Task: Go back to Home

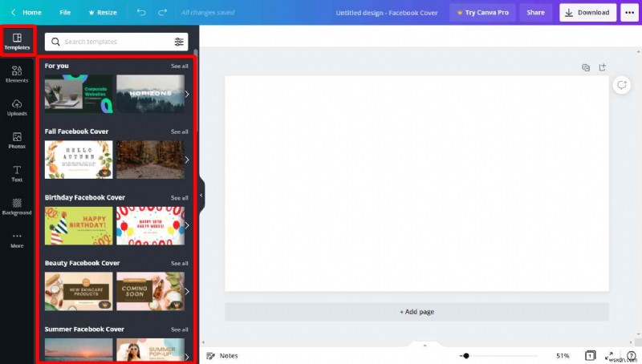Action: 26,12
